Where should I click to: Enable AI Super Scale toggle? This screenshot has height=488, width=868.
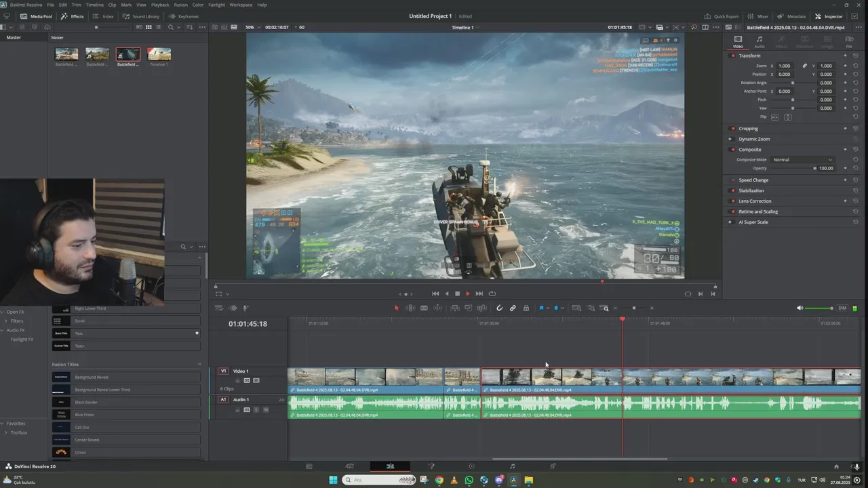[731, 222]
